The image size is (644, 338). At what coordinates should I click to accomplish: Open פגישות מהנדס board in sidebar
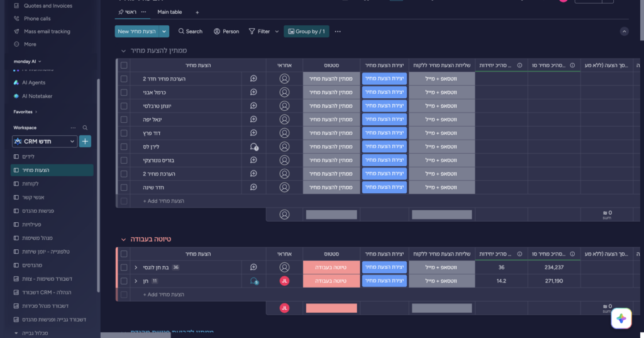pos(38,210)
